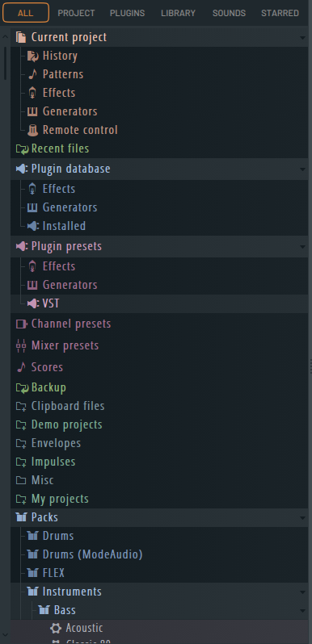
Task: Click the Mixer presets faders icon
Action: pos(21,345)
